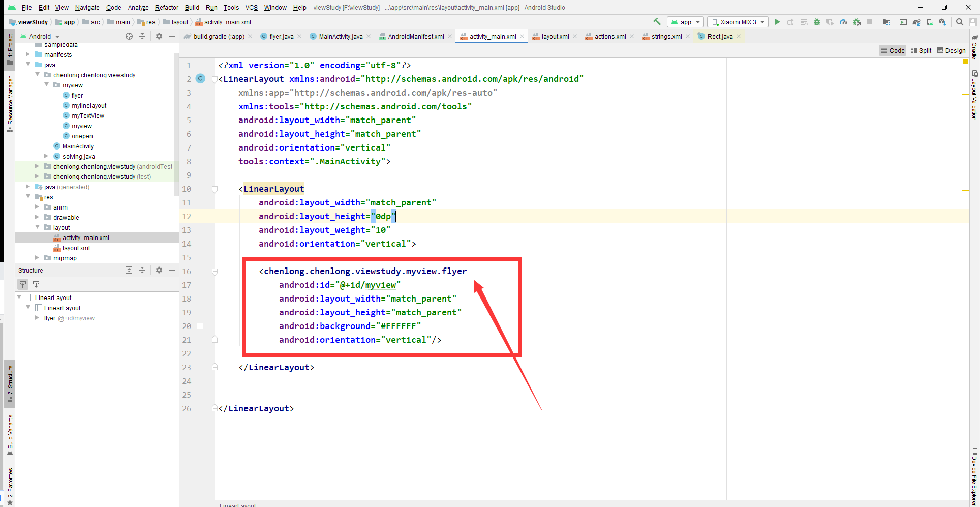
Task: Expand the manifests folder
Action: click(28, 54)
